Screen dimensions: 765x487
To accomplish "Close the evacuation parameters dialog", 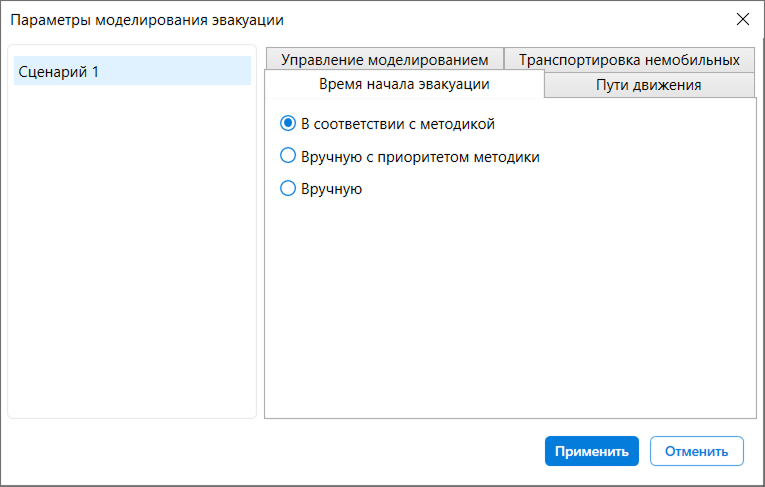I will click(x=743, y=19).
